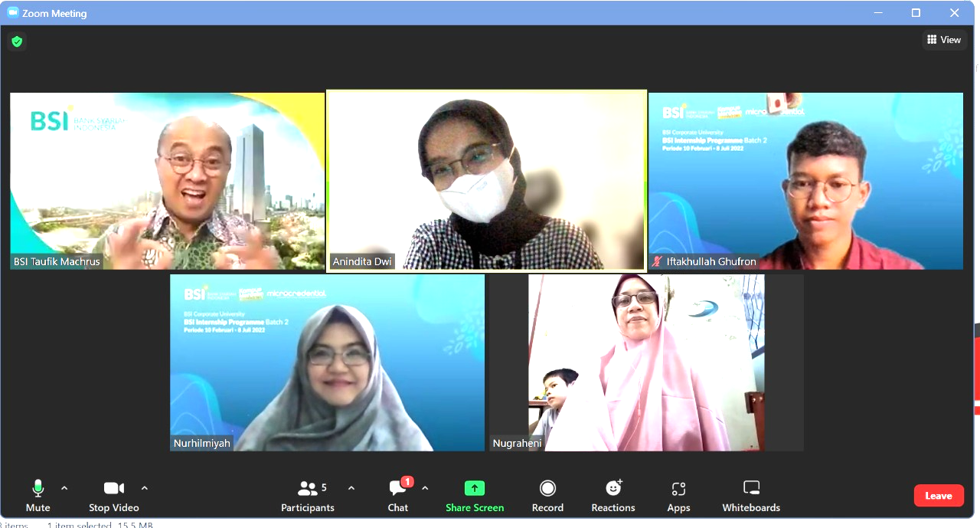Select BSI Taufik Machrus video tile

(x=167, y=181)
